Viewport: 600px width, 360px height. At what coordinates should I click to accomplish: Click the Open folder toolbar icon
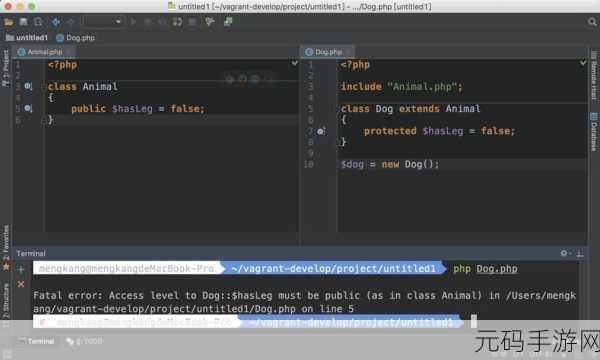pyautogui.click(x=8, y=22)
